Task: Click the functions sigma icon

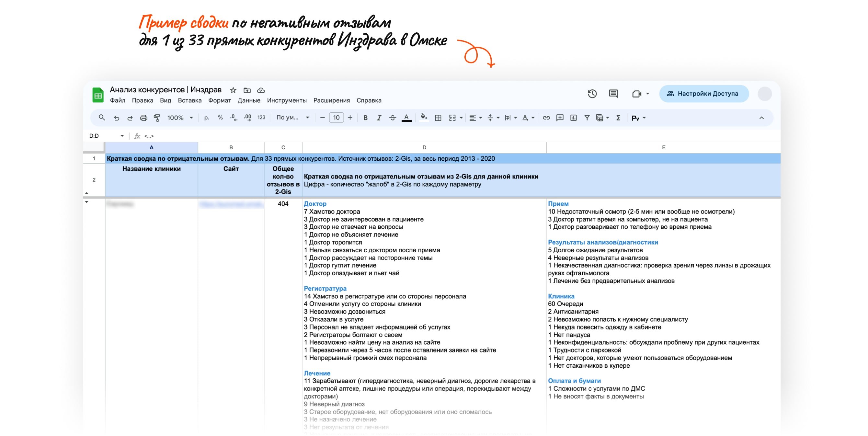Action: [618, 118]
